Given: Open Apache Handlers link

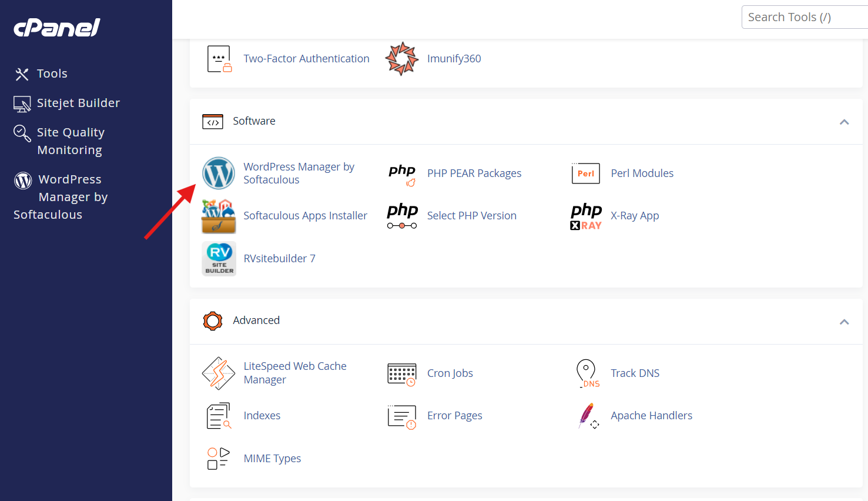Looking at the screenshot, I should (651, 416).
